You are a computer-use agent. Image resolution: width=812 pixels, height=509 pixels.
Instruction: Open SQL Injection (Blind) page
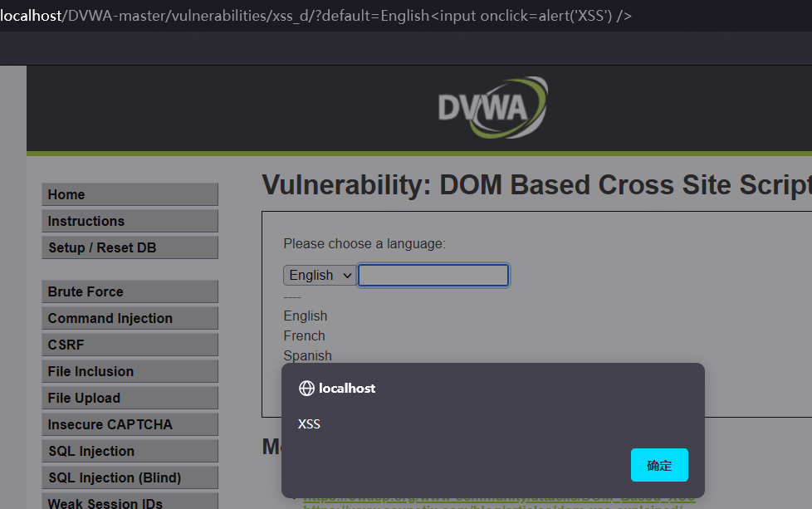130,477
